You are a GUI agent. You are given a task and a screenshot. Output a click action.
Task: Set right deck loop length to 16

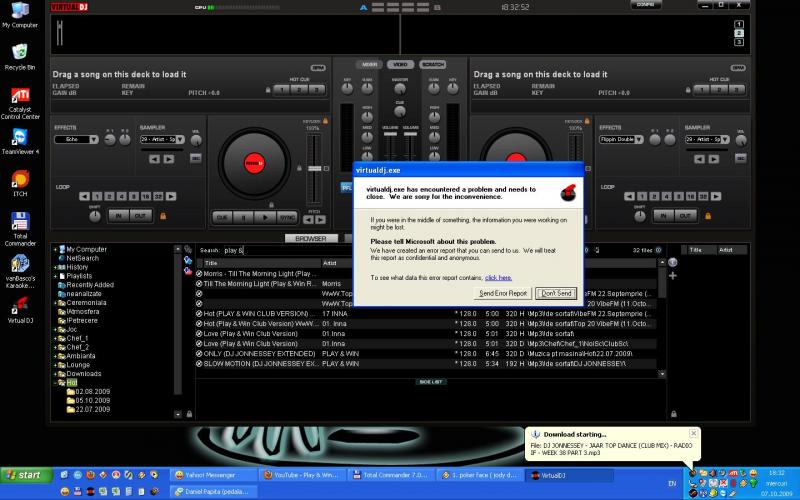[x=691, y=196]
